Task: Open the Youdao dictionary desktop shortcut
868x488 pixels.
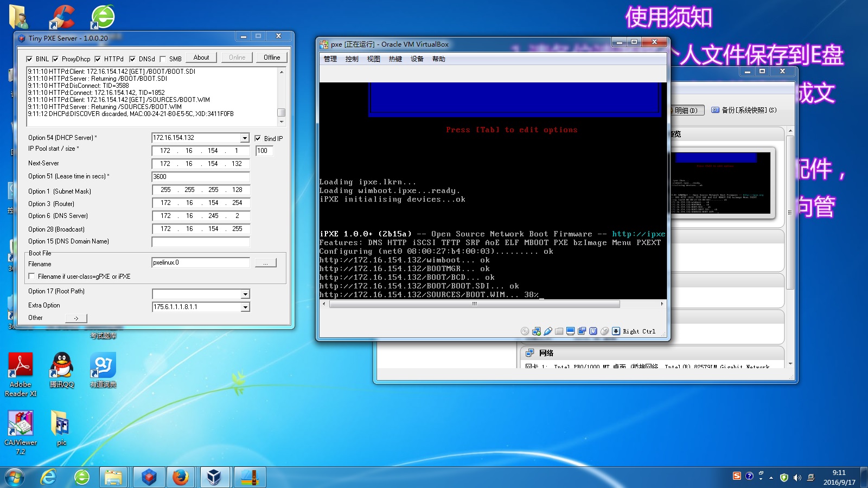Action: point(103,370)
